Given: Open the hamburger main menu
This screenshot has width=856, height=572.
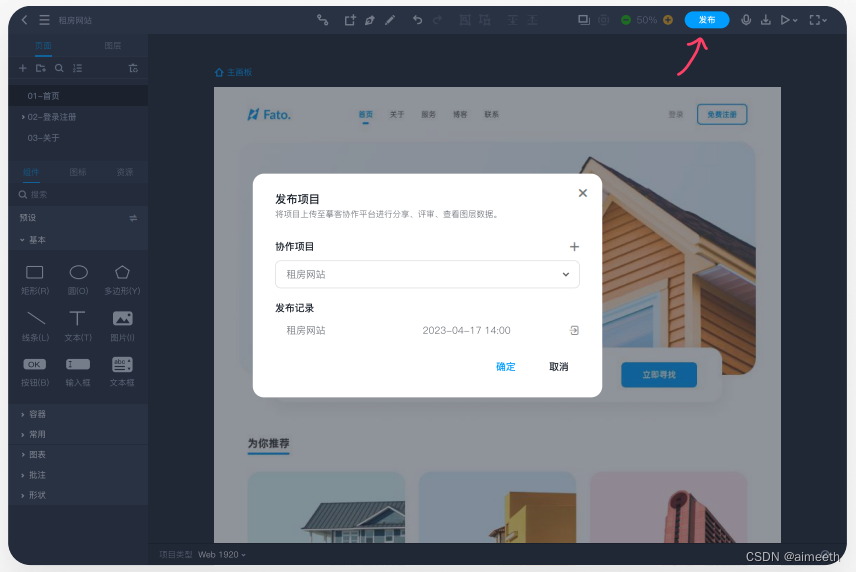Looking at the screenshot, I should click(44, 20).
